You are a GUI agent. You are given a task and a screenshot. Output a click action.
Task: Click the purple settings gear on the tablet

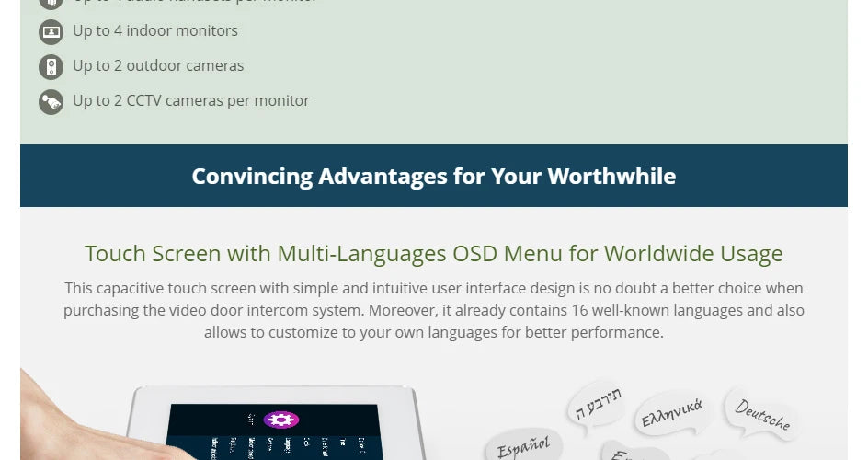pos(281,420)
